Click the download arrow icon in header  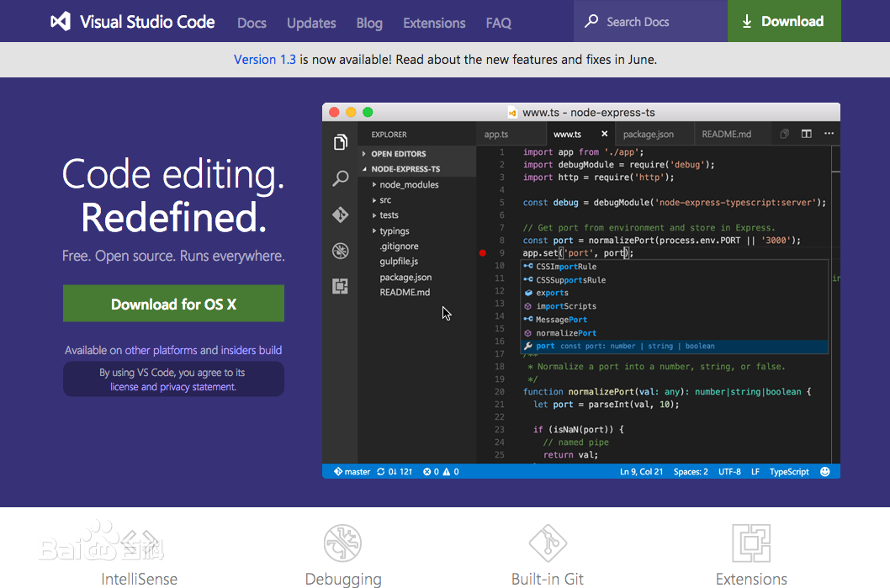(747, 22)
